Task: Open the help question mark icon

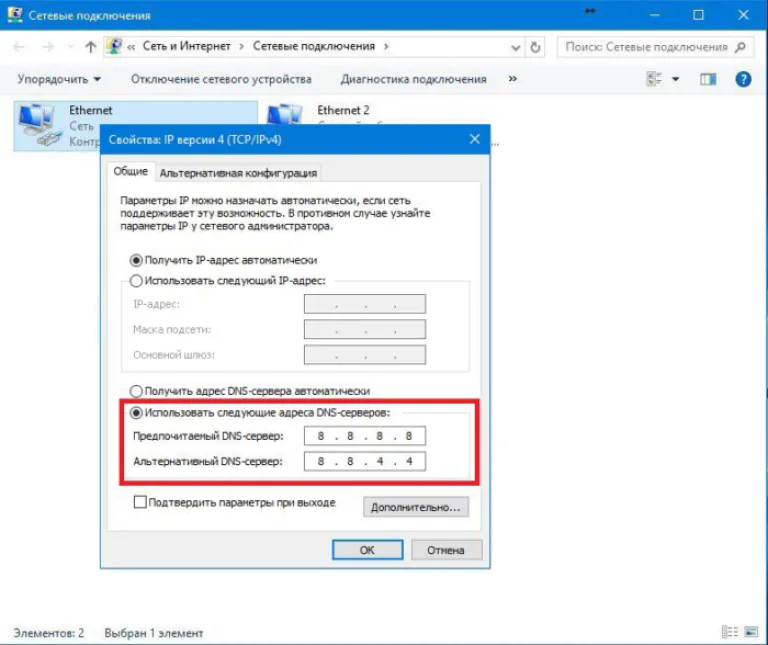Action: [743, 79]
